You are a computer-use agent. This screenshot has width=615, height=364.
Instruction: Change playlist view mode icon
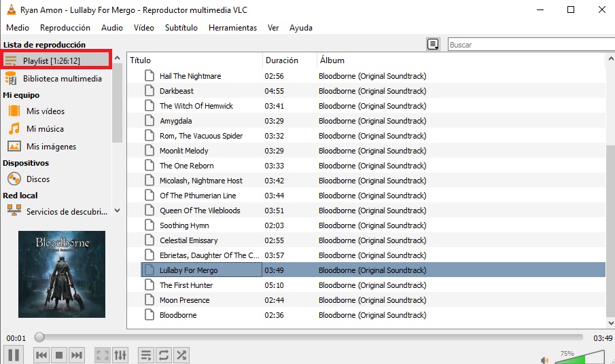click(x=433, y=44)
